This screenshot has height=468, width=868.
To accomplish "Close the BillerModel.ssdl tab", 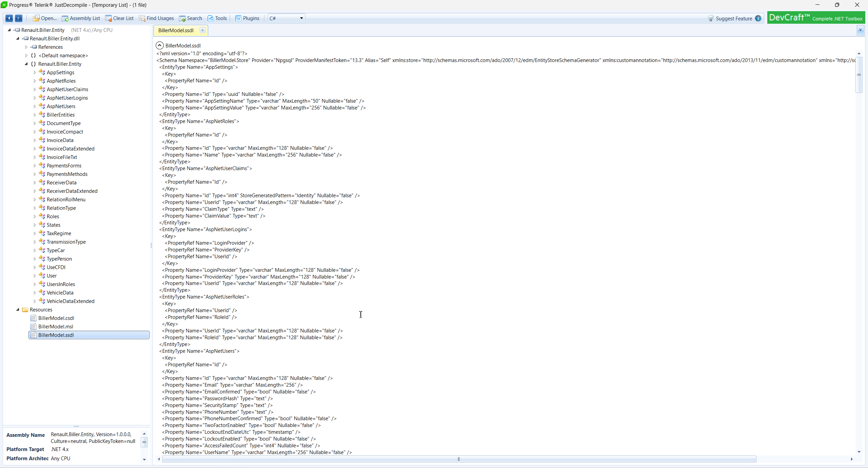I will pos(202,30).
